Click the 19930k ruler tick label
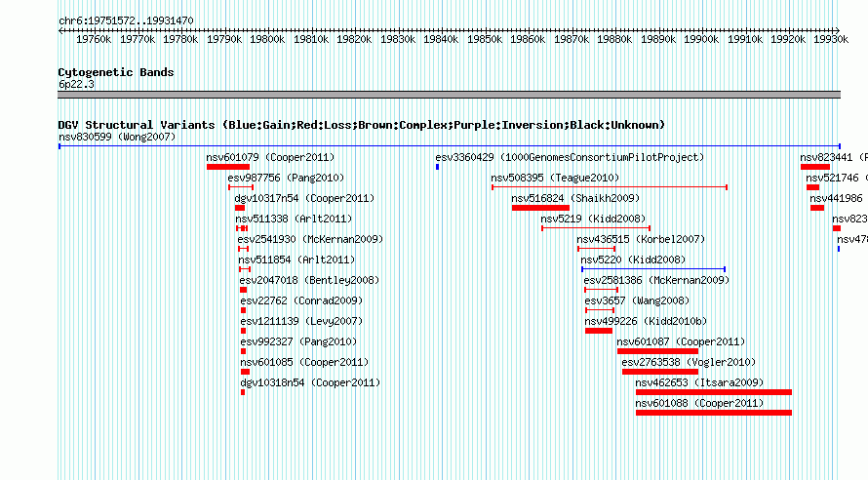The height and width of the screenshot is (480, 868). (831, 40)
